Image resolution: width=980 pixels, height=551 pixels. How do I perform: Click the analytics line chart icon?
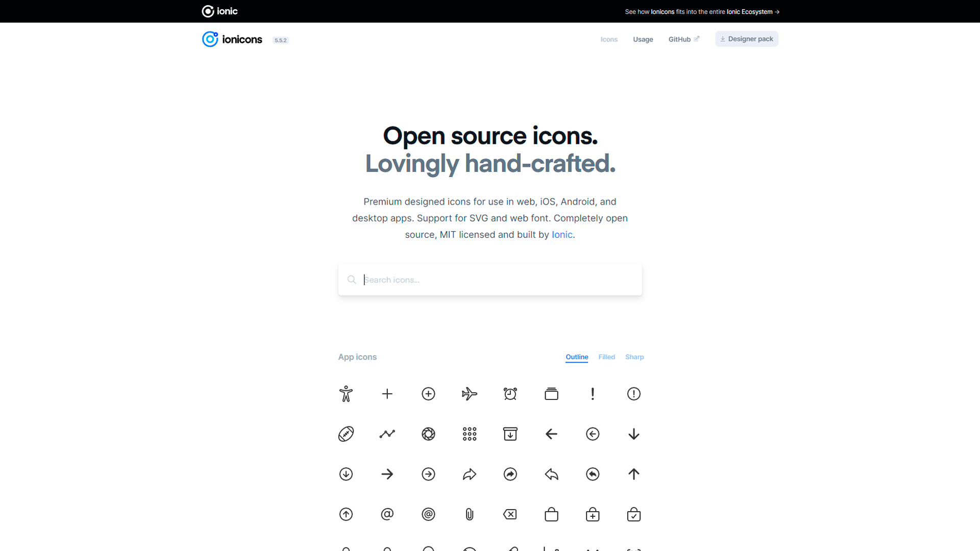tap(387, 434)
